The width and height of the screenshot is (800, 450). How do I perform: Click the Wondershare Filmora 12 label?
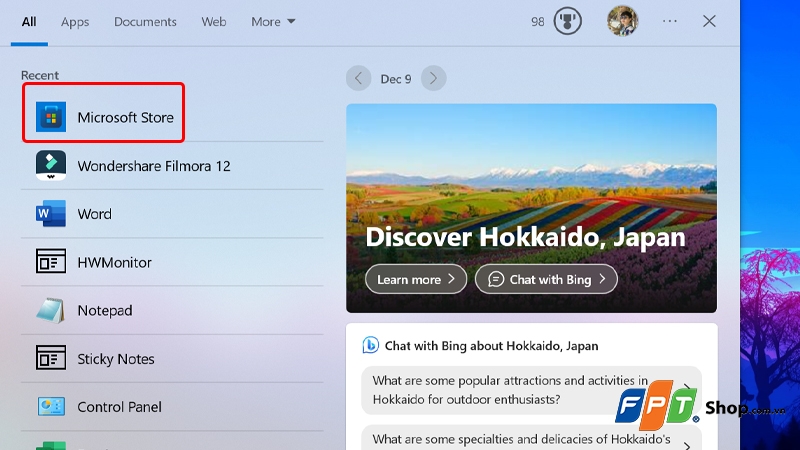154,166
